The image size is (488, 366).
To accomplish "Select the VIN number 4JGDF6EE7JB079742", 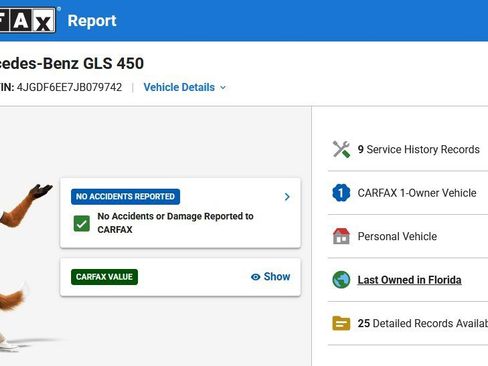I will (x=69, y=87).
